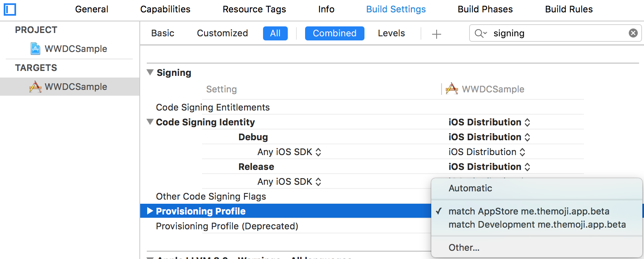This screenshot has width=644, height=259.
Task: Collapse the Code Signing Identity row
Action: (150, 122)
